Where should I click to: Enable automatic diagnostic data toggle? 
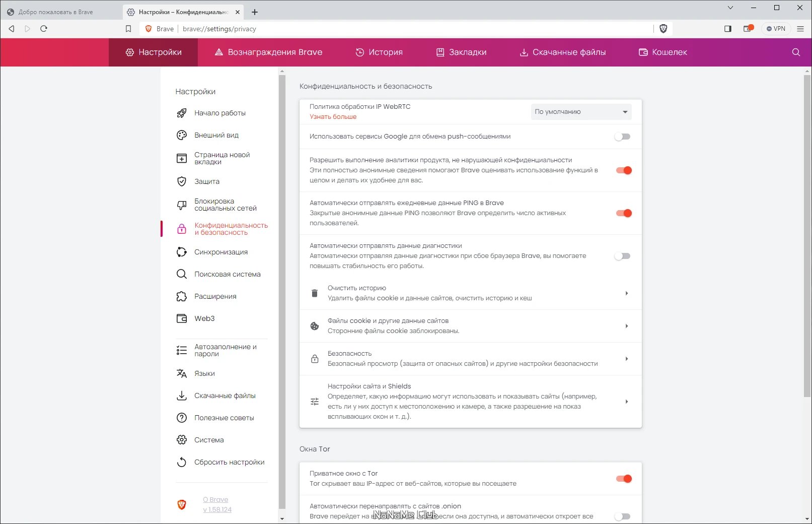[x=623, y=256]
